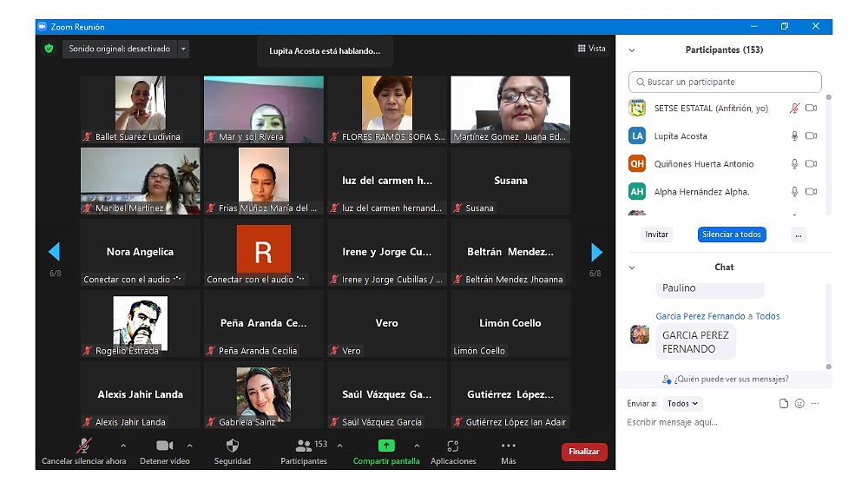
Task: Collapse the Participantes panel chevron
Action: [x=632, y=50]
